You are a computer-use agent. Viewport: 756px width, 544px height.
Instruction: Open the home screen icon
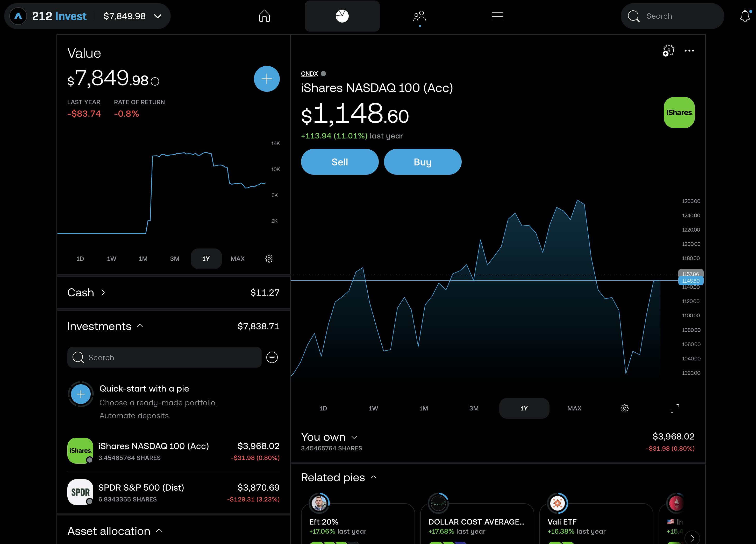point(264,16)
